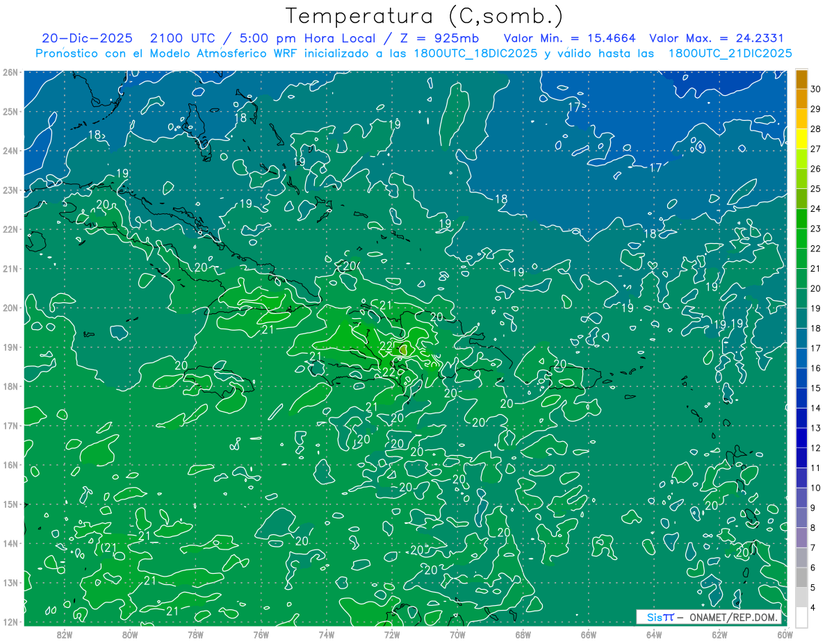Pick the purple legend swatch between 7 and 8
Screen dimensions: 834x644
tap(801, 537)
